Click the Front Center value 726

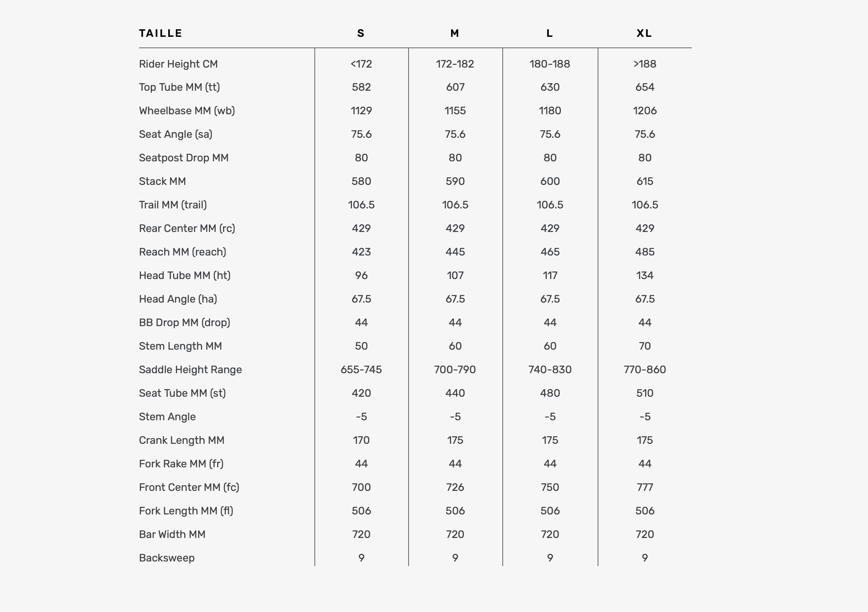[x=455, y=487]
